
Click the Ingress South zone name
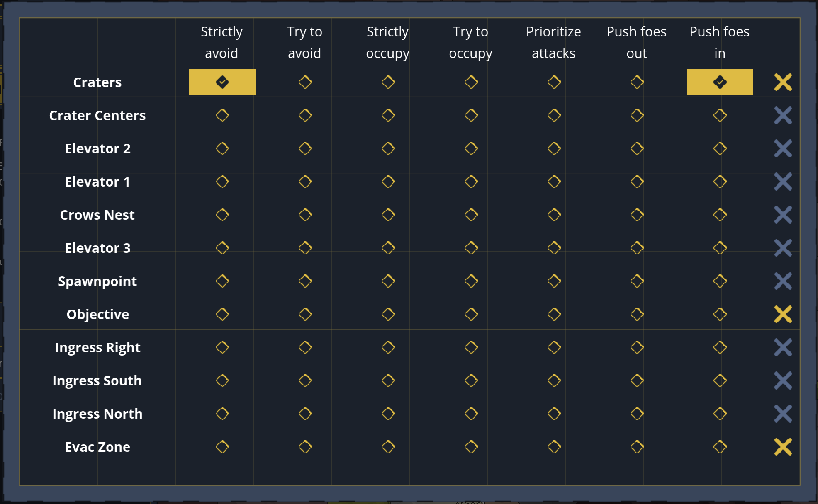point(97,381)
